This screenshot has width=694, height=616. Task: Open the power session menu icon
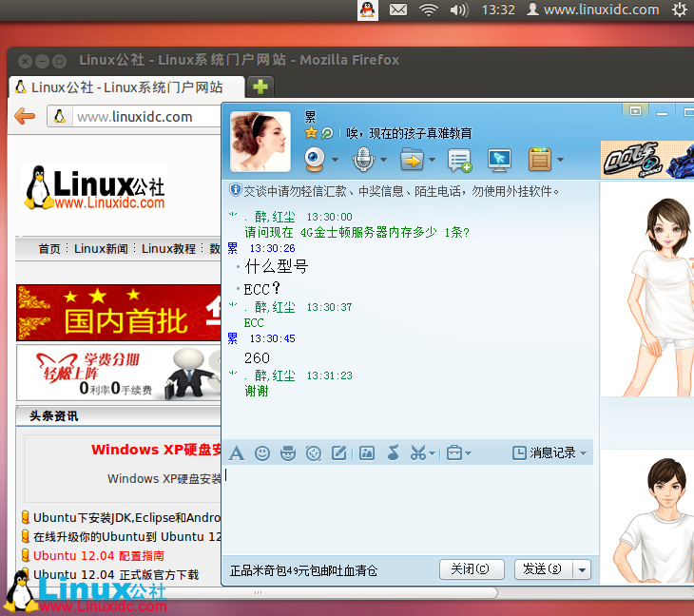pos(680,10)
